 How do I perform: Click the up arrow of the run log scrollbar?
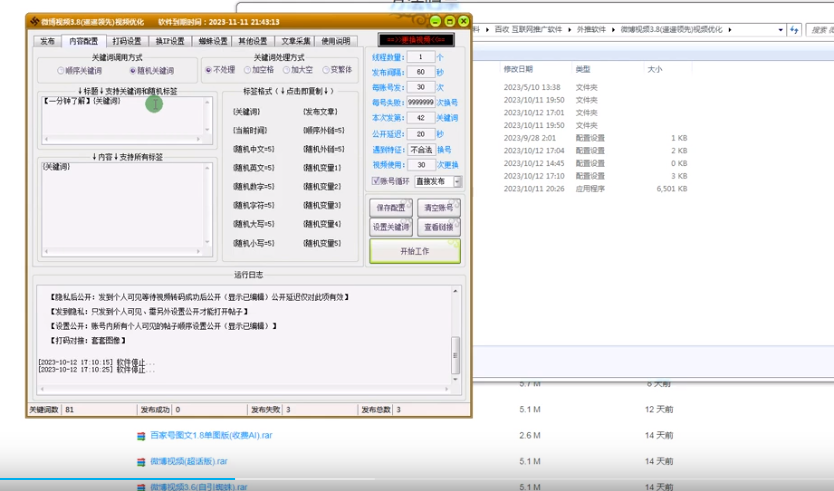click(455, 291)
